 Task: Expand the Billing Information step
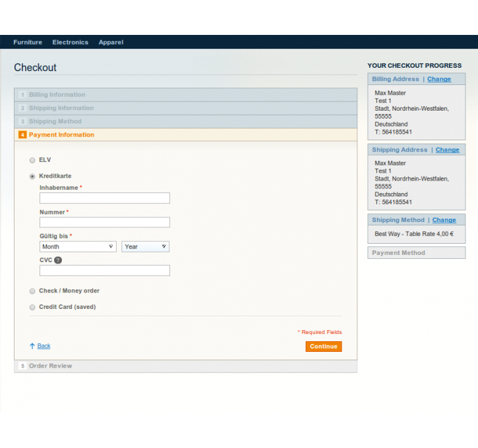pyautogui.click(x=186, y=95)
